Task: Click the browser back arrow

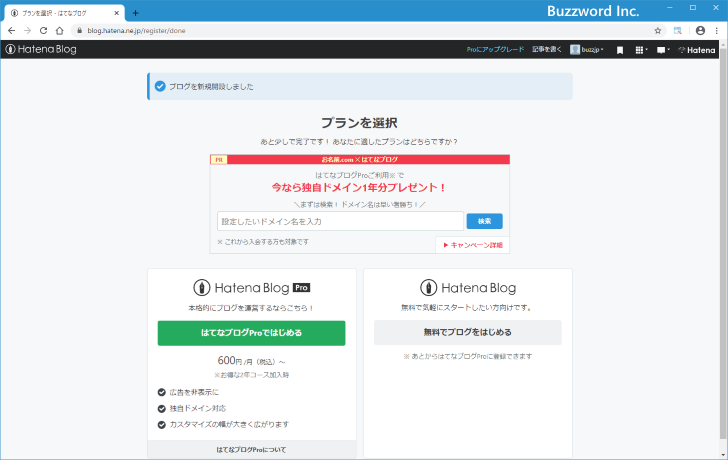Action: [11, 31]
